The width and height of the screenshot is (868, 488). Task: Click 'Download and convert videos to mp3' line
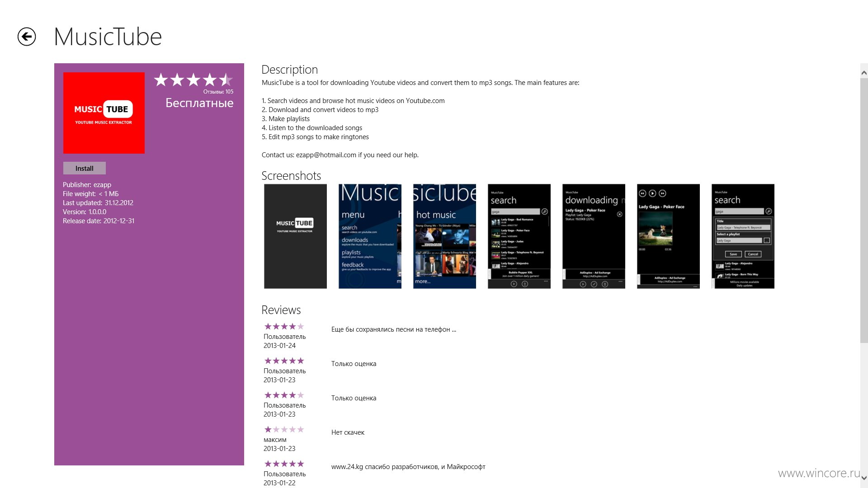tap(320, 110)
